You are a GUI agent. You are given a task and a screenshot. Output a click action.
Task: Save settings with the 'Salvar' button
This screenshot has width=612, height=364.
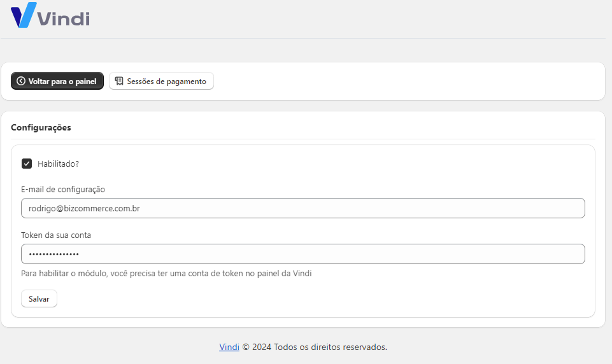tap(39, 299)
